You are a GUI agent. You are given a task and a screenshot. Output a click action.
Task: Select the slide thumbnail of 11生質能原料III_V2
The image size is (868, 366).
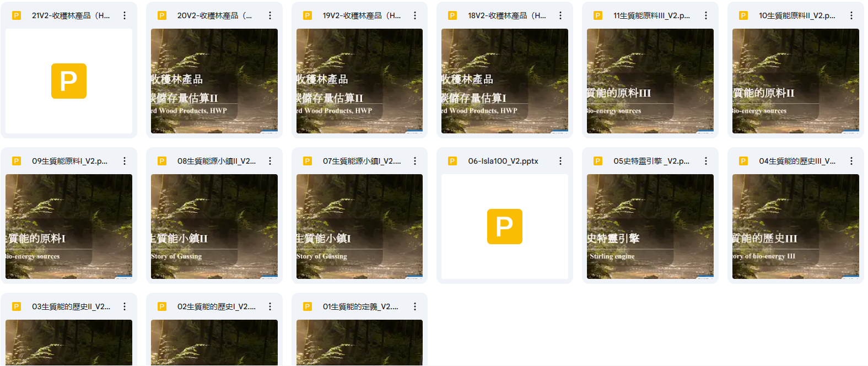(x=650, y=81)
